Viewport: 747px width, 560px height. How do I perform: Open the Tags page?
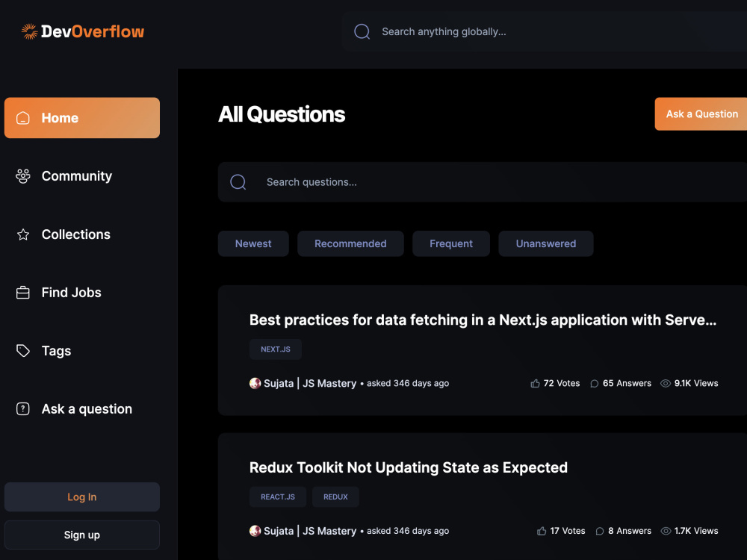[82, 351]
